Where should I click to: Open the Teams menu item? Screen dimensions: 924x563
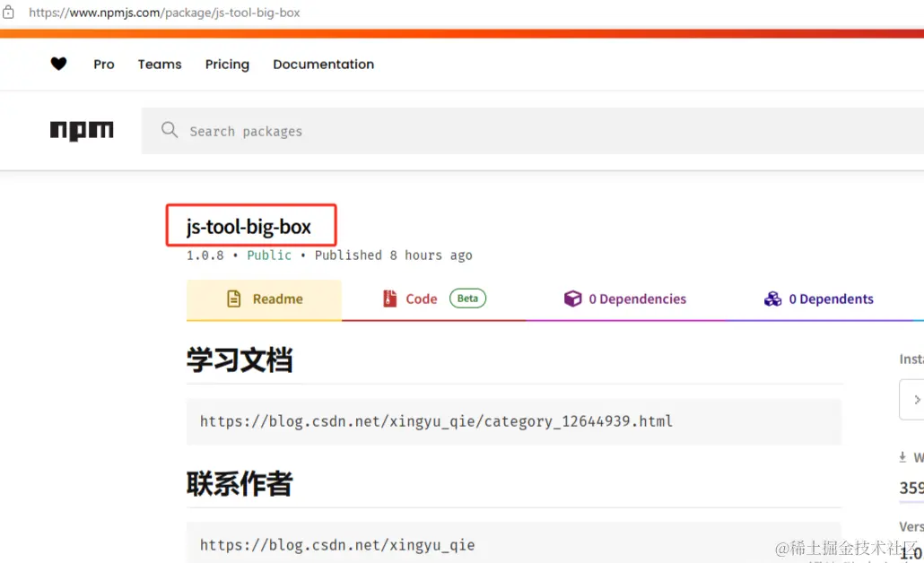[160, 65]
